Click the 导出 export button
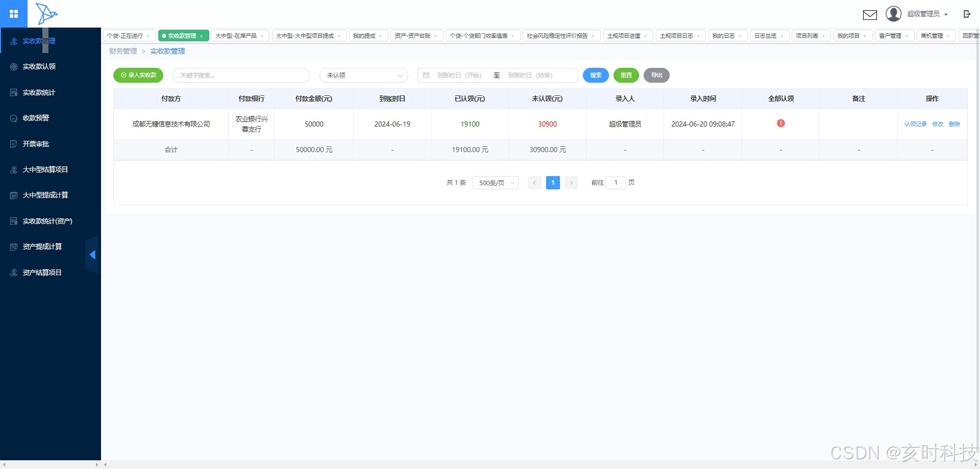This screenshot has width=980, height=469. pyautogui.click(x=656, y=75)
